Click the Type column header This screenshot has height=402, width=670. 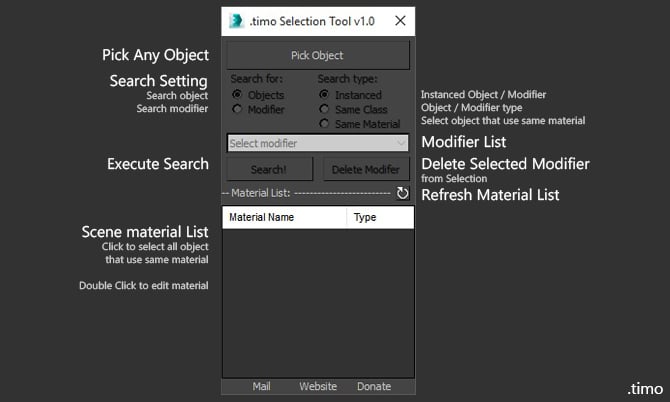point(379,217)
